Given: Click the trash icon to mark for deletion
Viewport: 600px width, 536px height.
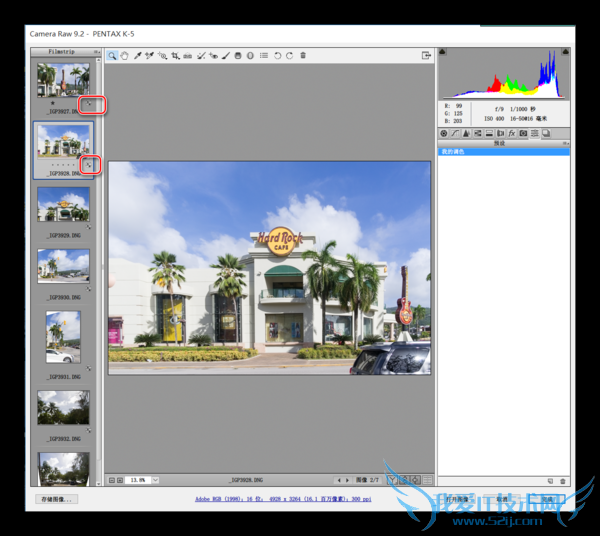Looking at the screenshot, I should 303,56.
